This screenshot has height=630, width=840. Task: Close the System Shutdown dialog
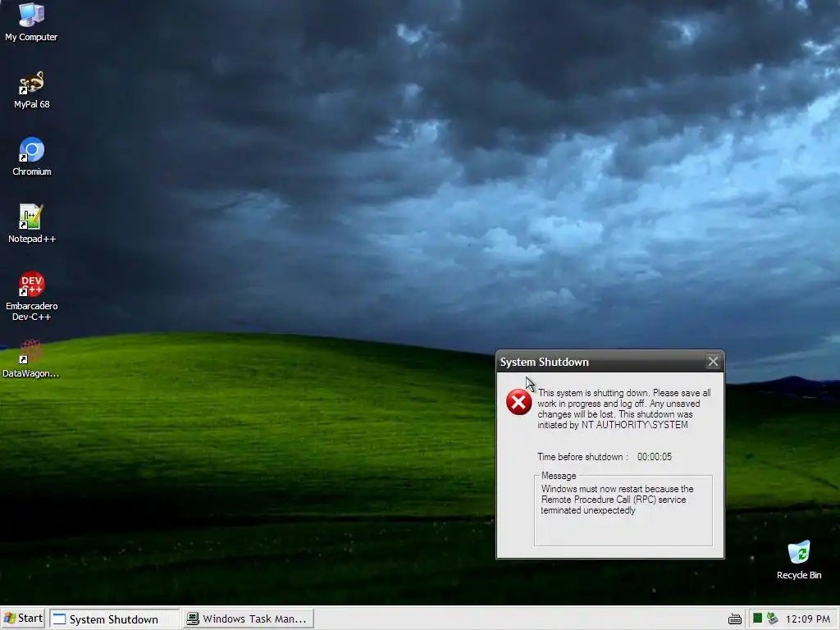coord(713,362)
